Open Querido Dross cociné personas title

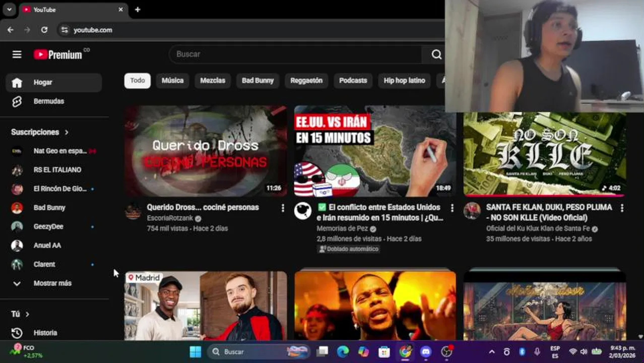point(203,207)
